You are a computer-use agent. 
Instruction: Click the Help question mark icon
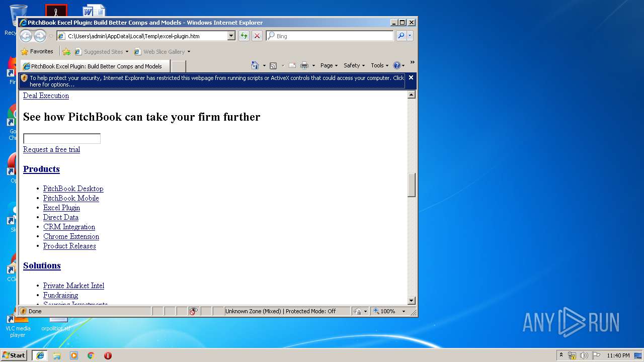pos(396,65)
